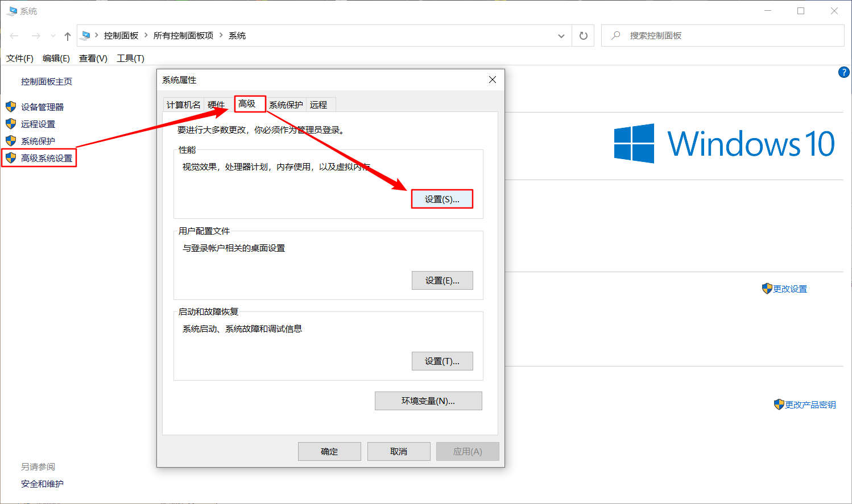Click the 取消 button

point(399,452)
